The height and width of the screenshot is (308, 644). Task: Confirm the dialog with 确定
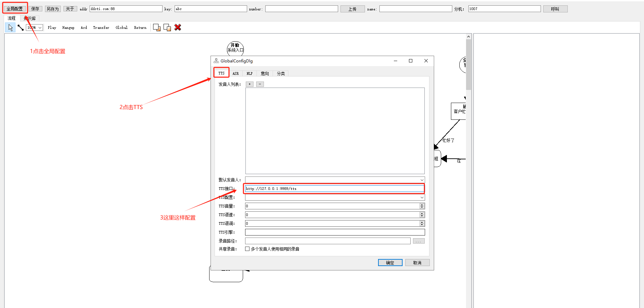coord(390,263)
